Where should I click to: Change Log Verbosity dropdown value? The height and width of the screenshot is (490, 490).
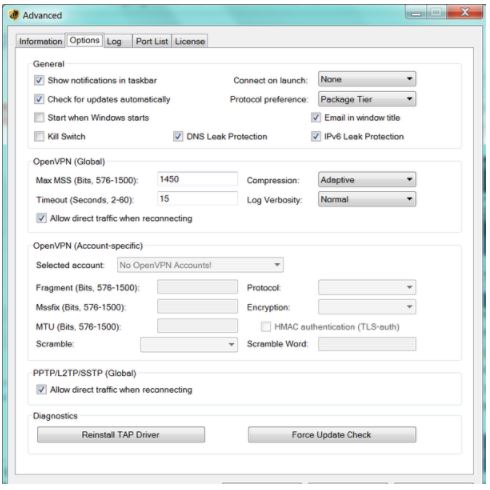click(367, 199)
